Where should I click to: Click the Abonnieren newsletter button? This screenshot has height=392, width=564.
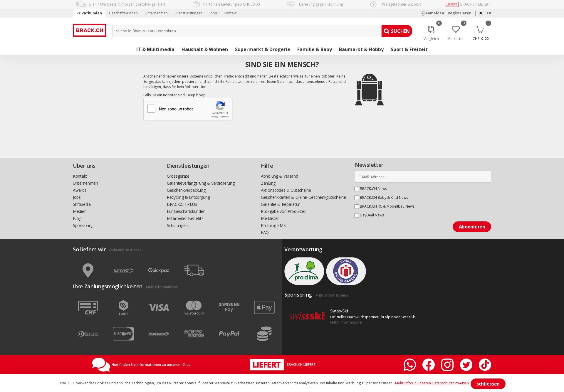coord(472,227)
